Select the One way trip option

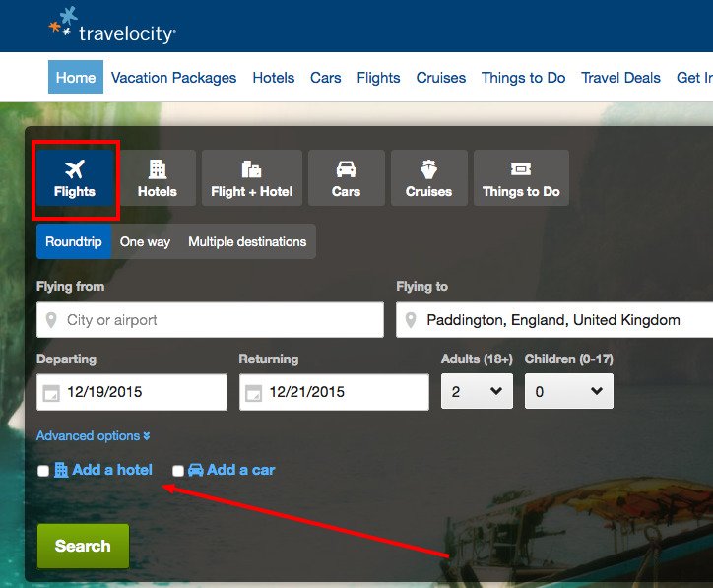tap(145, 241)
